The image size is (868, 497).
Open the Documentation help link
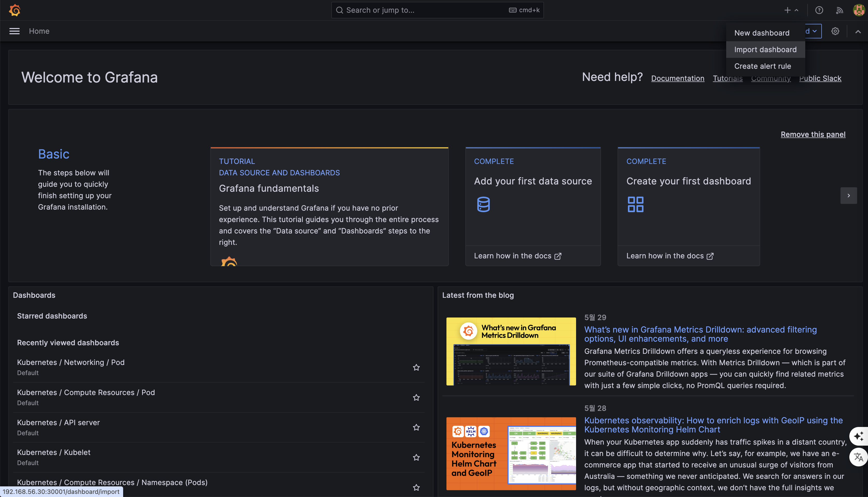(x=677, y=79)
